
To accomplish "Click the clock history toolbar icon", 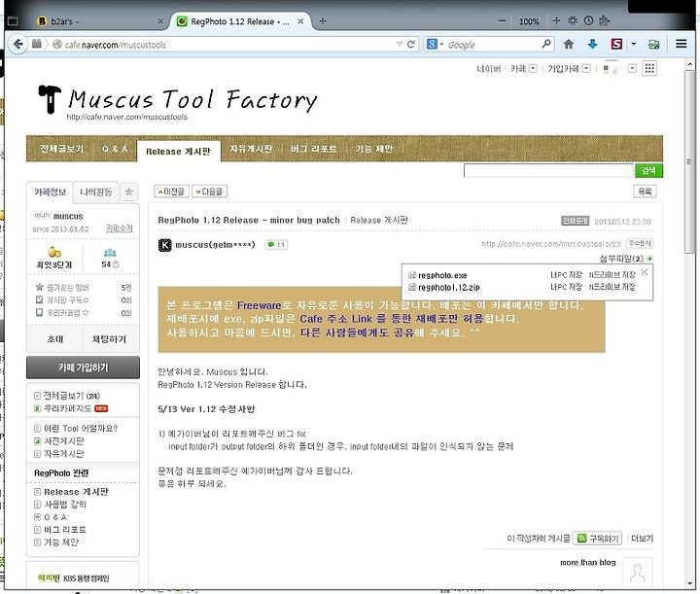I will point(588,20).
